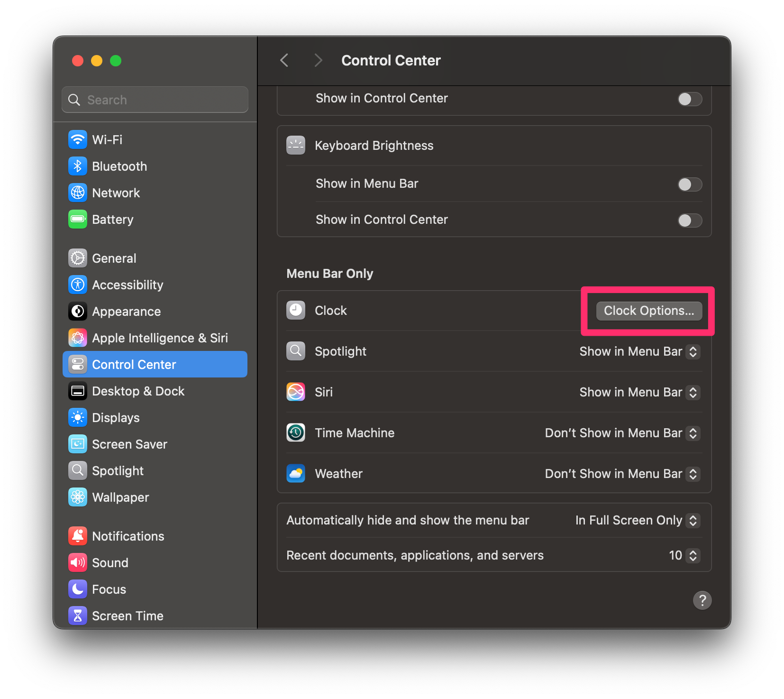784x699 pixels.
Task: Click the Network globe icon
Action: click(x=78, y=193)
